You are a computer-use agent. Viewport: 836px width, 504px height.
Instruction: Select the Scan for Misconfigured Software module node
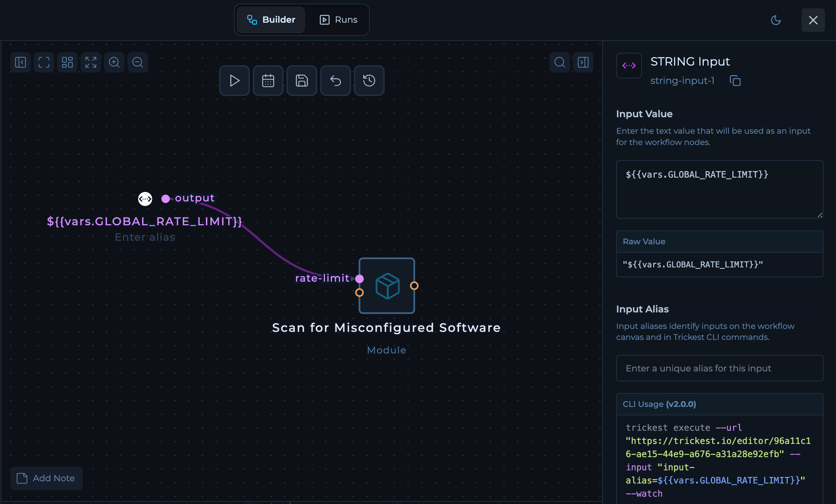(x=387, y=286)
